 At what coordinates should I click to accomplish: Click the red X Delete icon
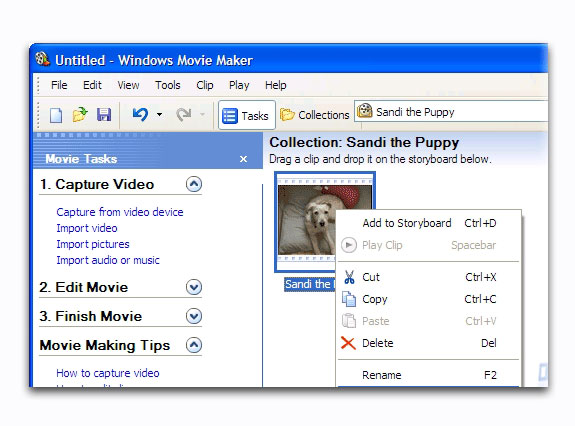coord(348,343)
